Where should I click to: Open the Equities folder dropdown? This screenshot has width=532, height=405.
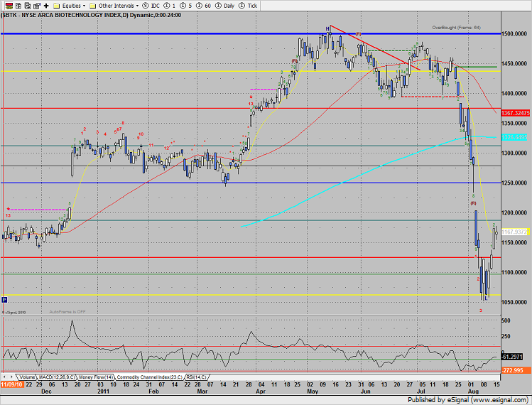tap(84, 6)
